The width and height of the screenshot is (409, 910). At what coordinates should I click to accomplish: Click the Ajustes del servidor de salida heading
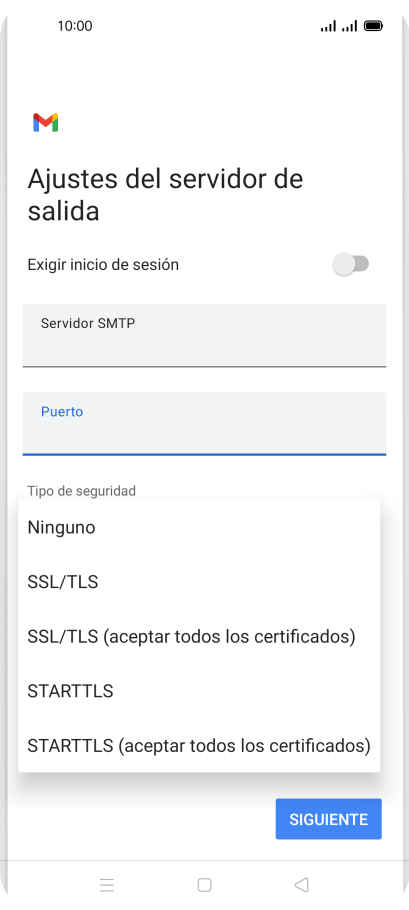[165, 195]
